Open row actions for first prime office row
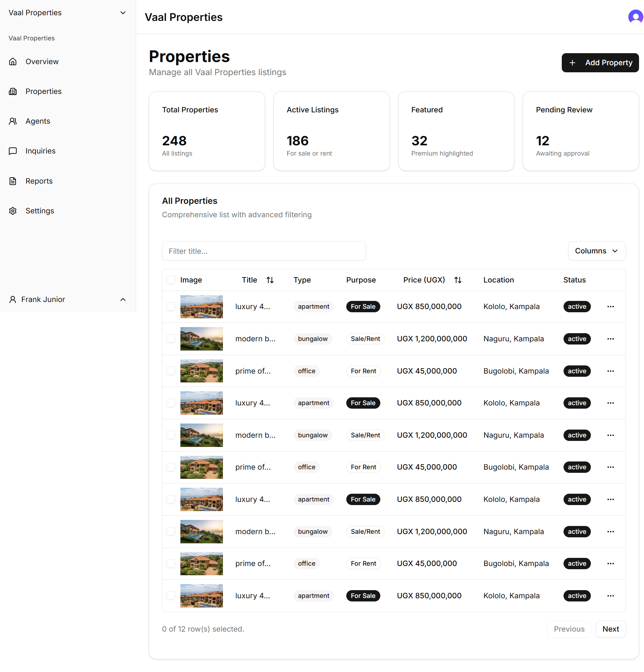Image resolution: width=644 pixels, height=672 pixels. coord(611,371)
